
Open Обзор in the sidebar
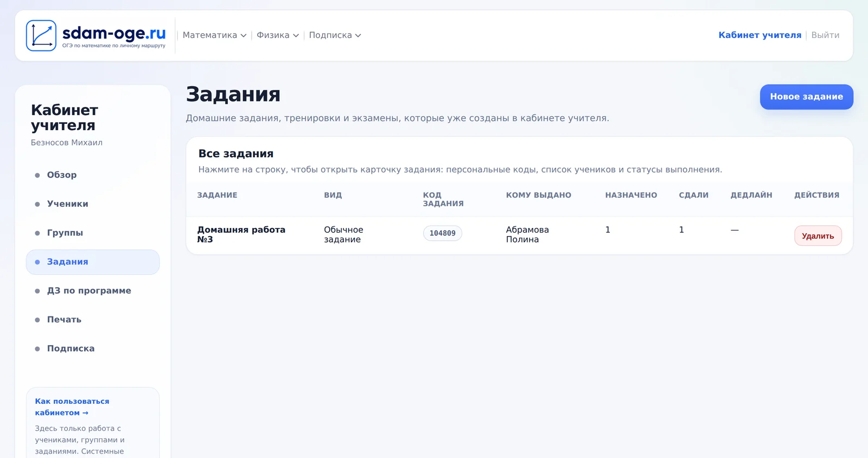click(93, 175)
